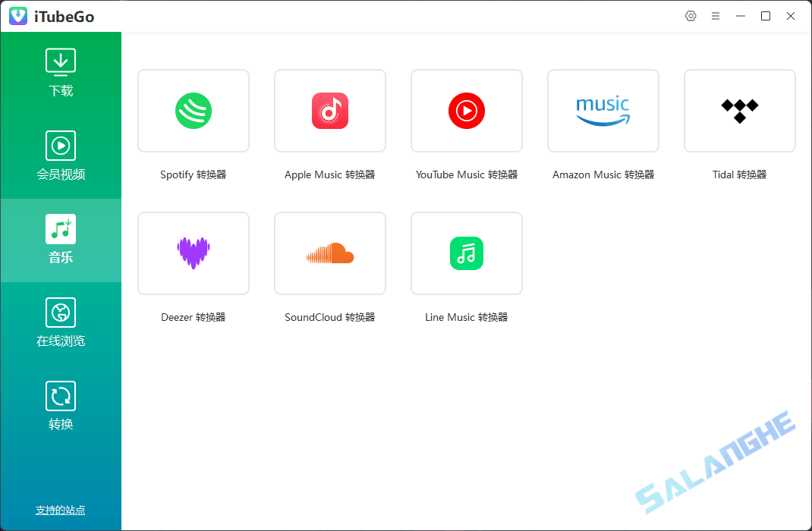Open the 支持的站点 supported sites link
This screenshot has height=531, width=812.
(60, 510)
